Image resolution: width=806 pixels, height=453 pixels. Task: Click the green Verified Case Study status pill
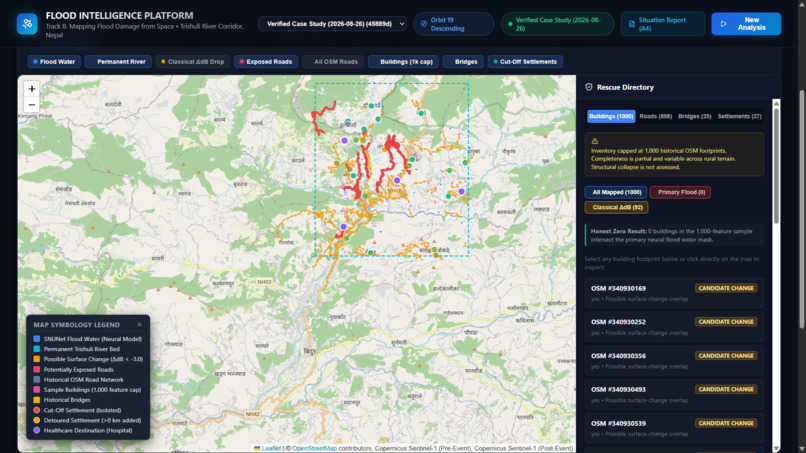557,24
